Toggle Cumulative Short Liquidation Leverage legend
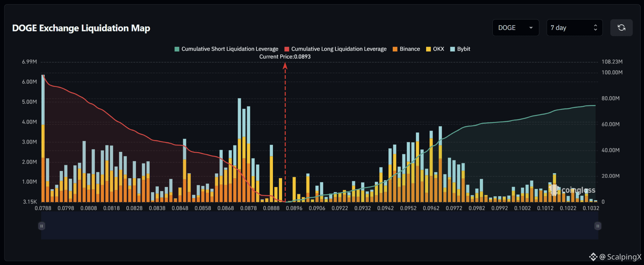The width and height of the screenshot is (644, 265). click(226, 49)
